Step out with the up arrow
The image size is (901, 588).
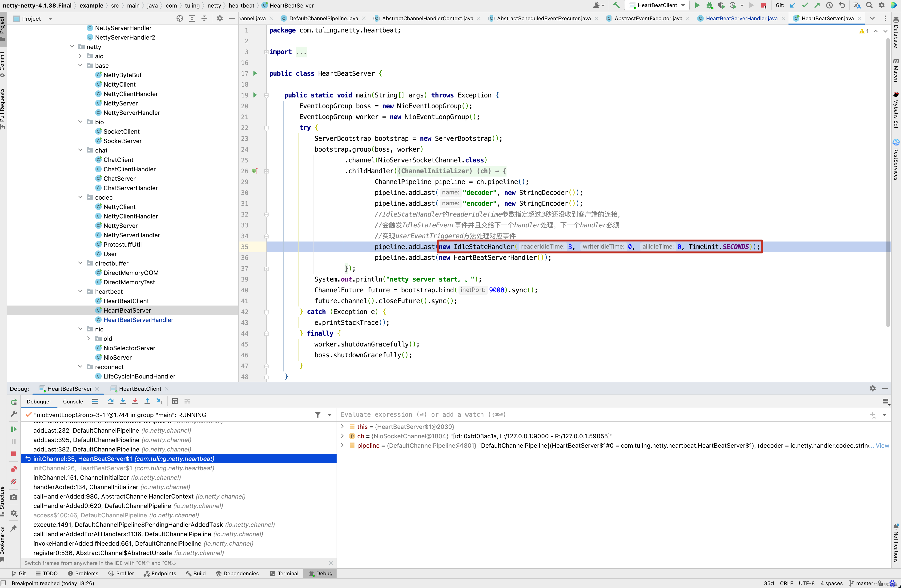point(147,401)
